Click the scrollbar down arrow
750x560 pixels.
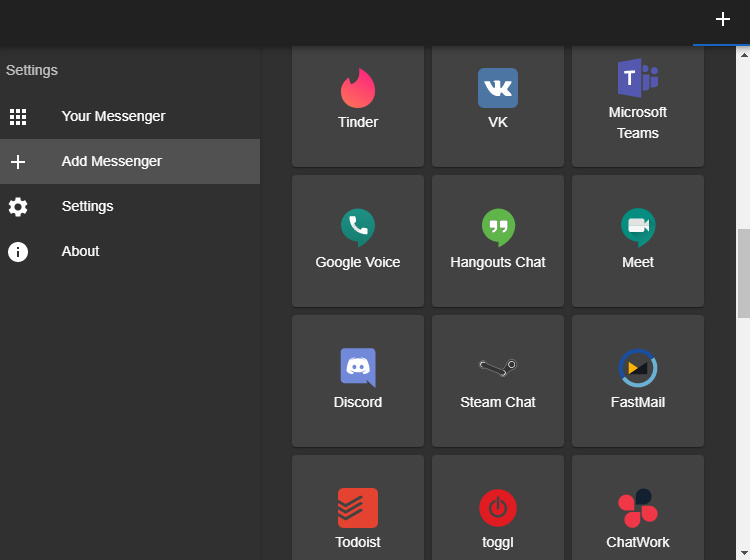click(x=744, y=553)
